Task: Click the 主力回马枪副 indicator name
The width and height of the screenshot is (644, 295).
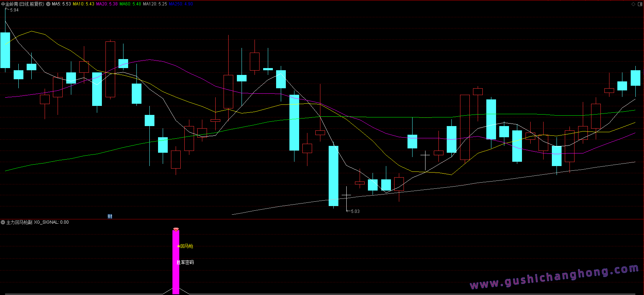Action: point(19,222)
